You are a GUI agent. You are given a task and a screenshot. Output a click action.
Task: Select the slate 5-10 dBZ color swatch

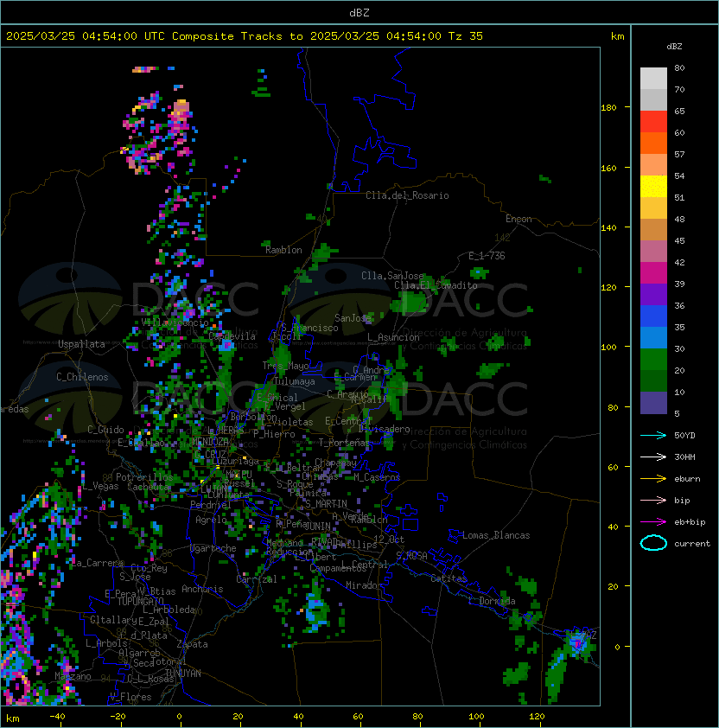653,403
